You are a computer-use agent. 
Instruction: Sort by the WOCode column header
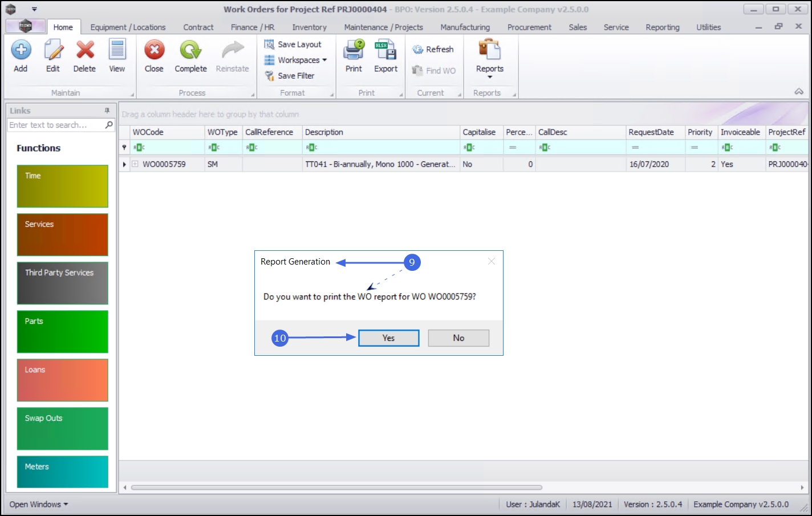[x=168, y=132]
